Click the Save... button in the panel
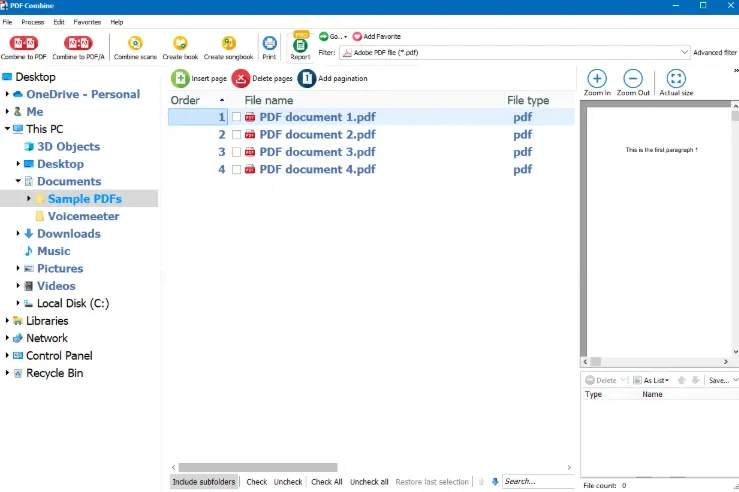 tap(719, 380)
